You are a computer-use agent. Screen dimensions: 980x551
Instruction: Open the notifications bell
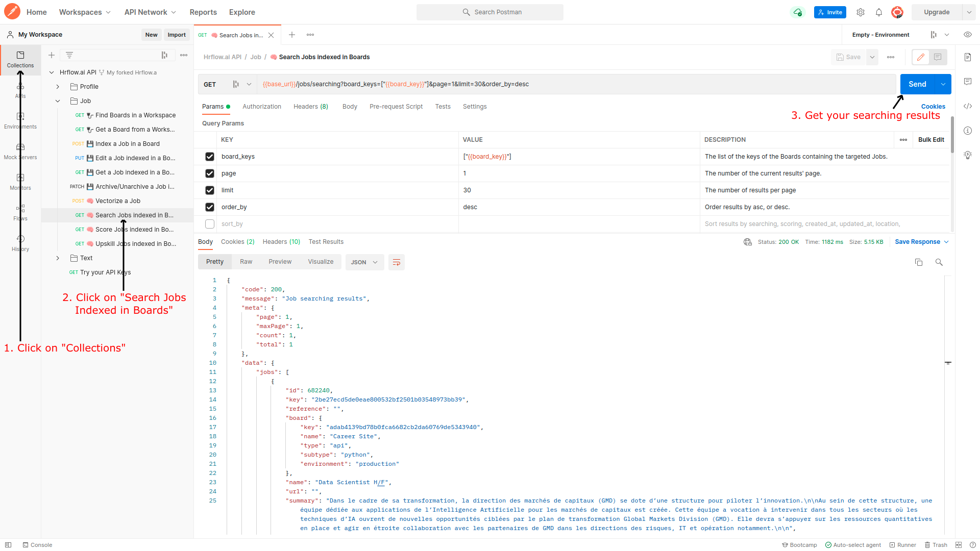click(x=879, y=12)
